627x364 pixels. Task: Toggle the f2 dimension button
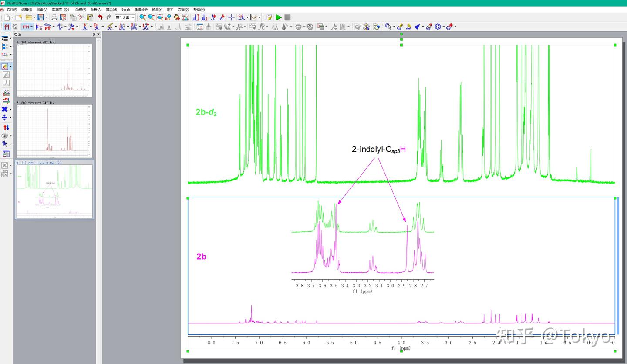coord(15,27)
